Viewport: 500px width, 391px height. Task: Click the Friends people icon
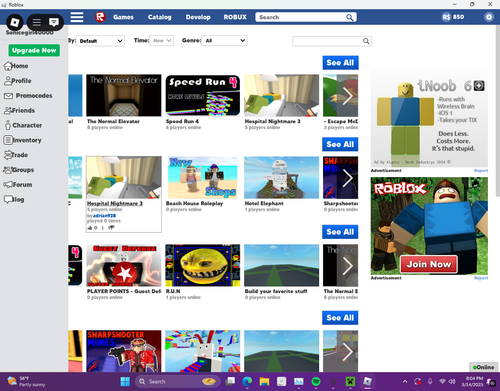pyautogui.click(x=8, y=111)
